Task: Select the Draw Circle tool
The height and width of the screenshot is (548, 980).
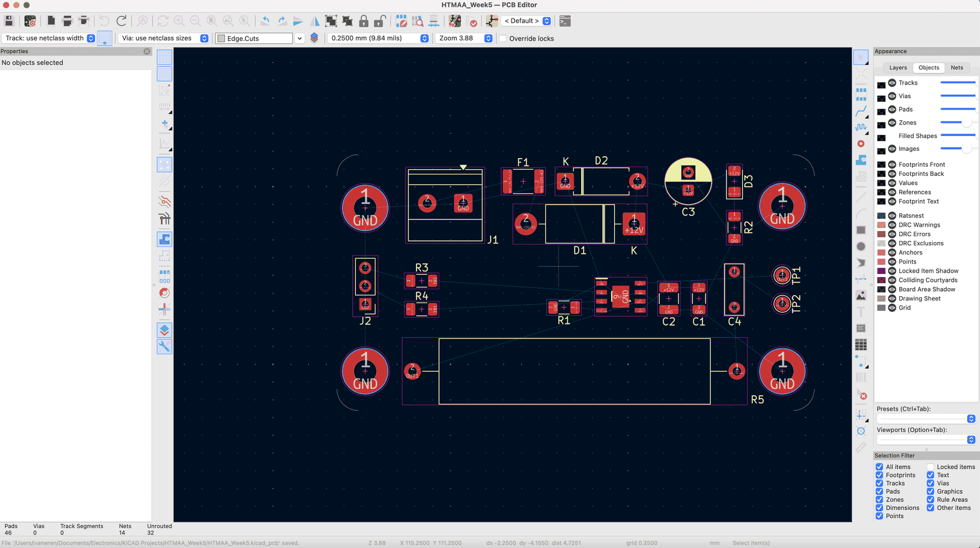Action: 861,246
